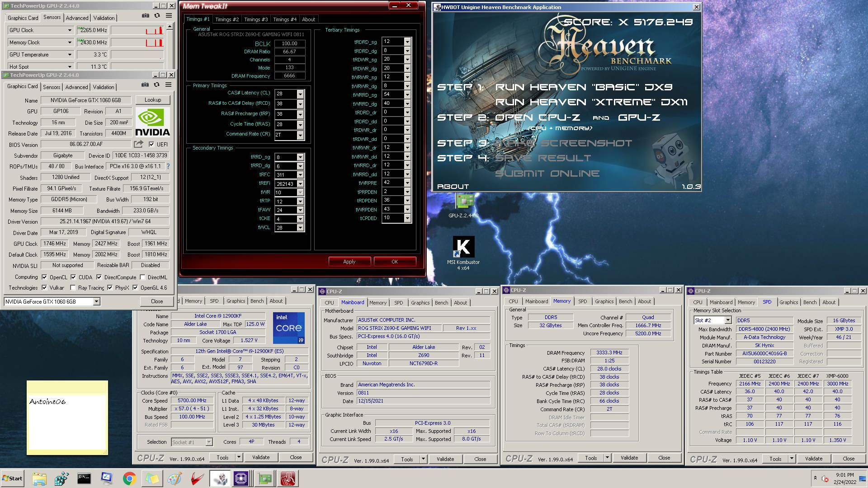Open tREFI dropdown in Mem TweakIt
This screenshot has width=868, height=488.
point(300,184)
